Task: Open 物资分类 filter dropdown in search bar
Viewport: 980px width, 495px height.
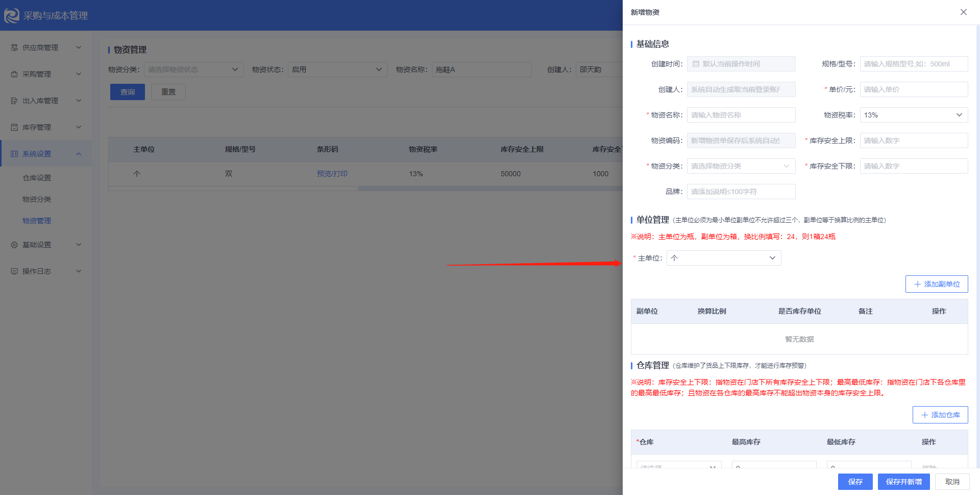Action: 193,69
